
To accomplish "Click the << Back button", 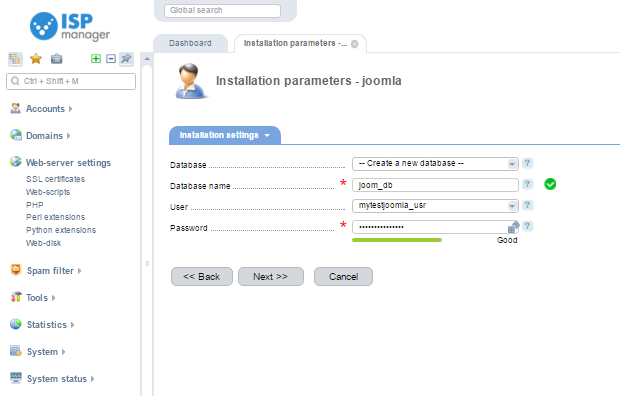I will pyautogui.click(x=202, y=277).
